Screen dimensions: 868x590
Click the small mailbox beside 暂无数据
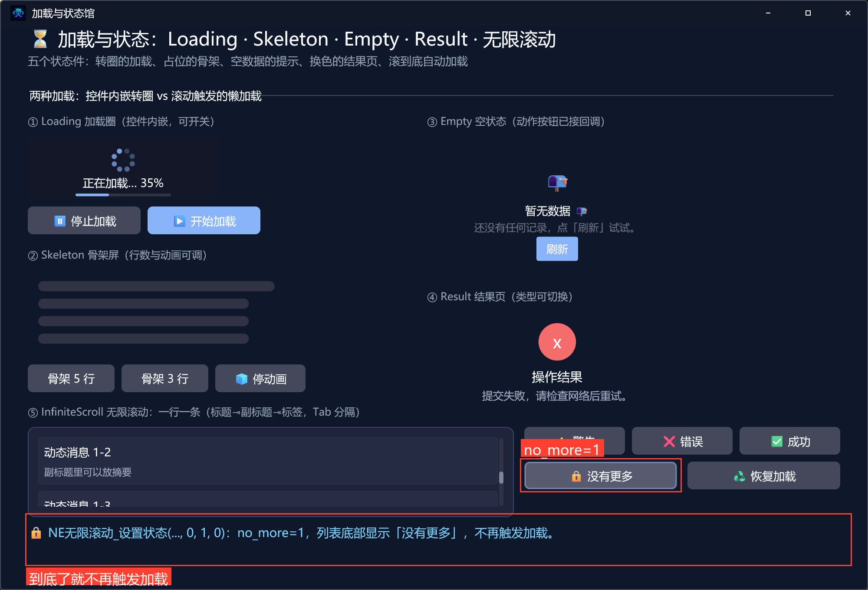tap(582, 211)
